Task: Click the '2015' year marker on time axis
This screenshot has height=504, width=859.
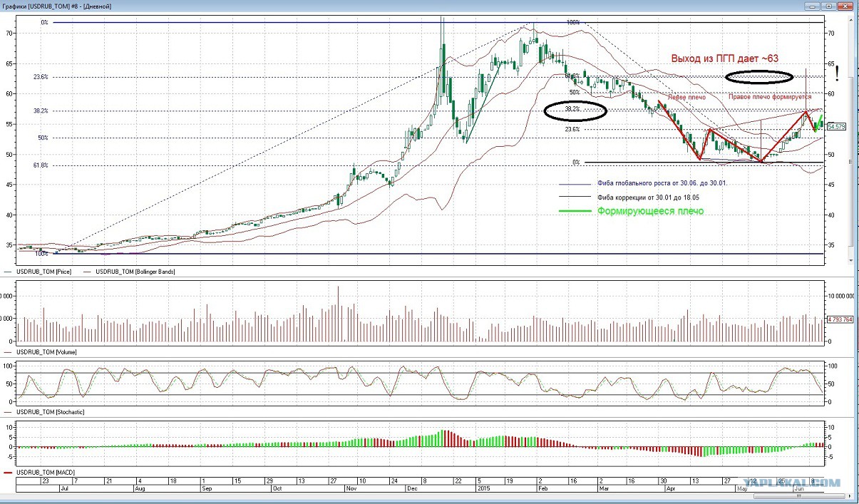Action: (483, 489)
